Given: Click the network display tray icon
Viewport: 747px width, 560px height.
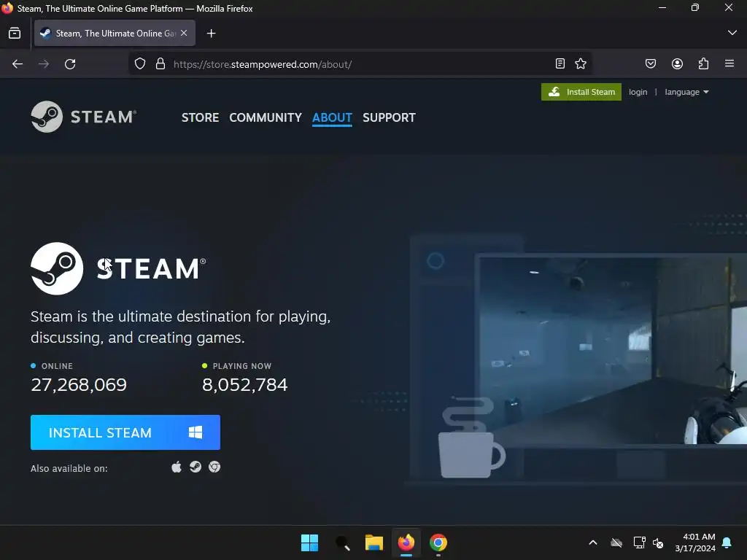Looking at the screenshot, I should click(x=639, y=542).
